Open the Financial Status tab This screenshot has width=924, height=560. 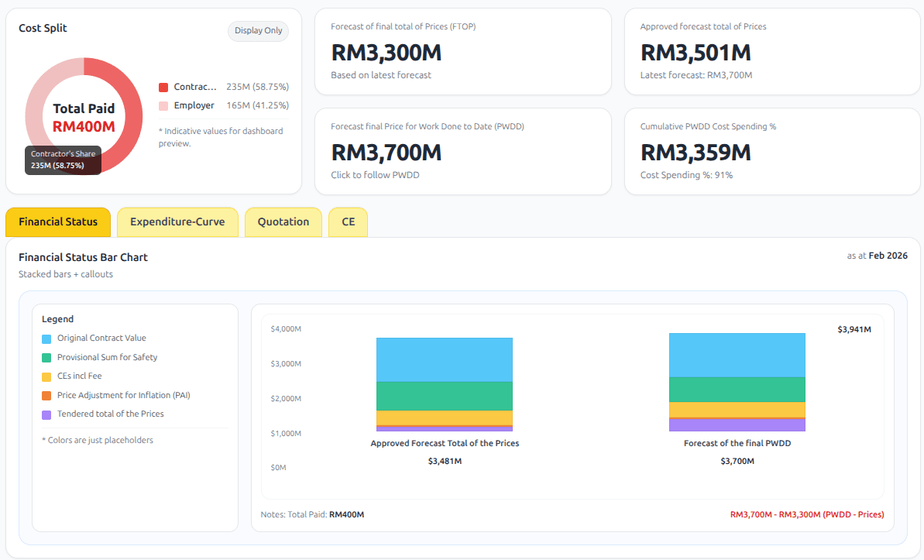click(58, 222)
